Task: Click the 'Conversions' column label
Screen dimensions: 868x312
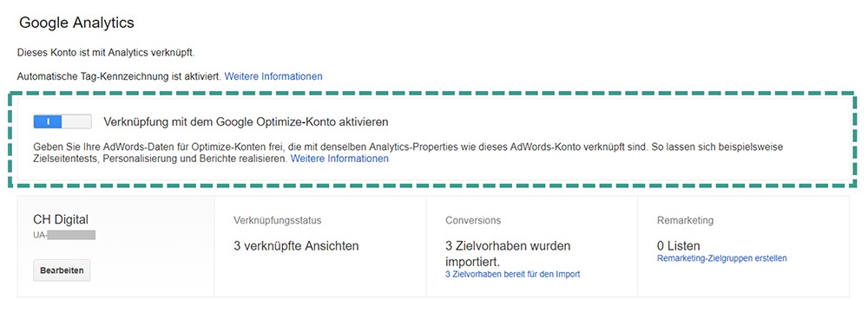Action: 473,220
